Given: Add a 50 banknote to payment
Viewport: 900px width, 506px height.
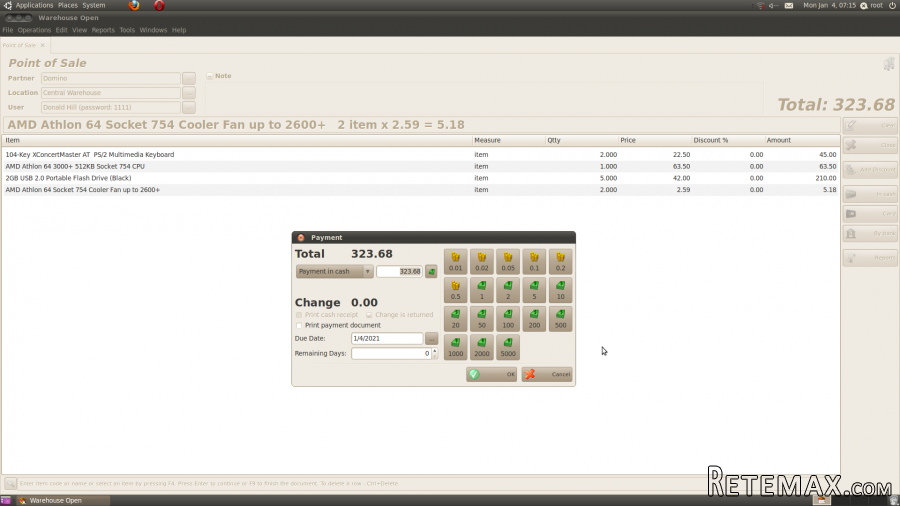Looking at the screenshot, I should (x=482, y=319).
